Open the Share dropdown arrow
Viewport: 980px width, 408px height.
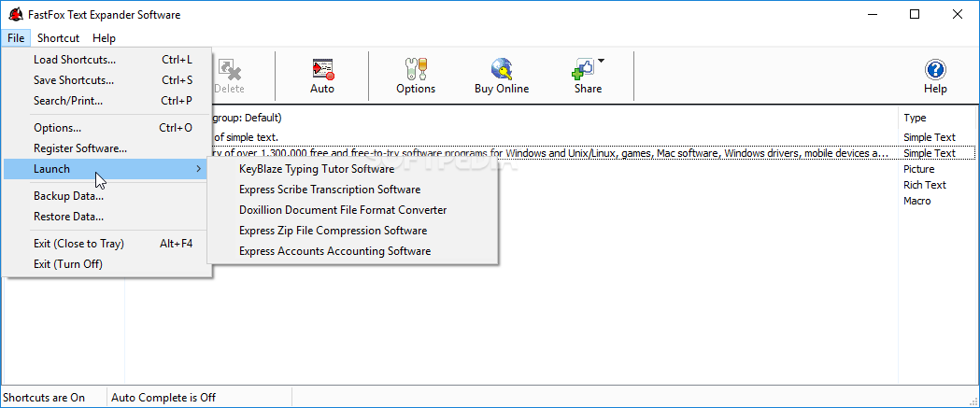tap(601, 61)
